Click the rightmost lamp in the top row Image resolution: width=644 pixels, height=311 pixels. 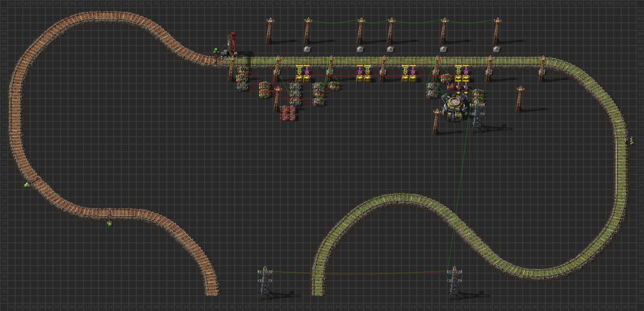pos(496,48)
